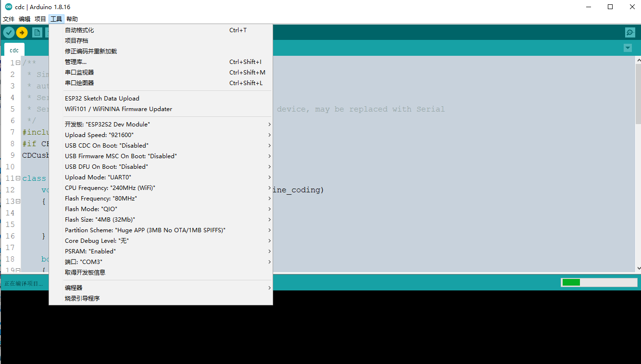Click the Upload arrow toolbar icon
641x364 pixels.
point(22,32)
